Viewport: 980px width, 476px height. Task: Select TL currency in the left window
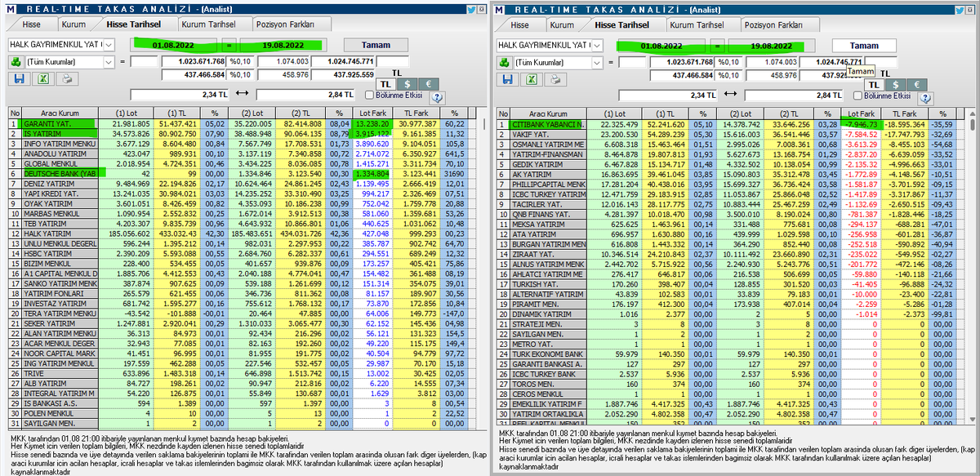point(385,84)
